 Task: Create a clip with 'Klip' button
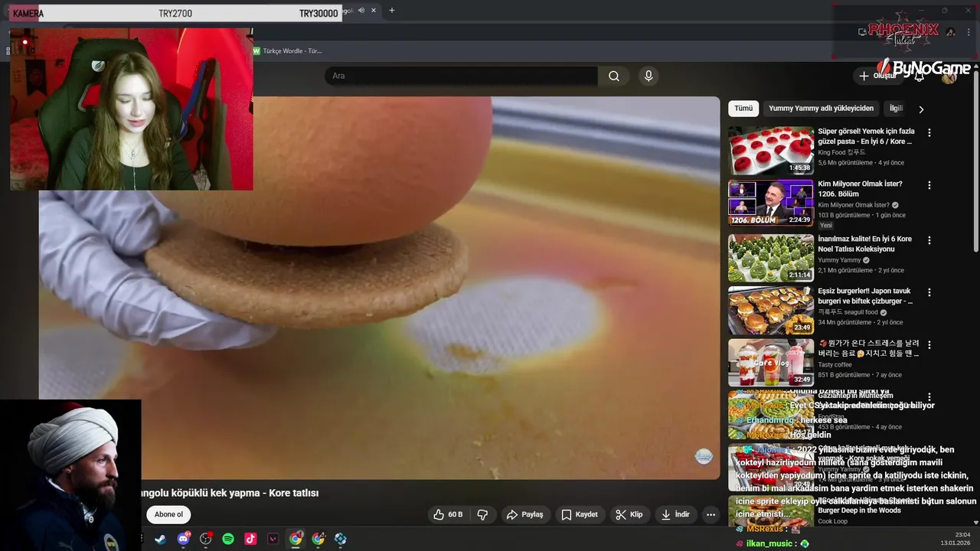coord(629,514)
